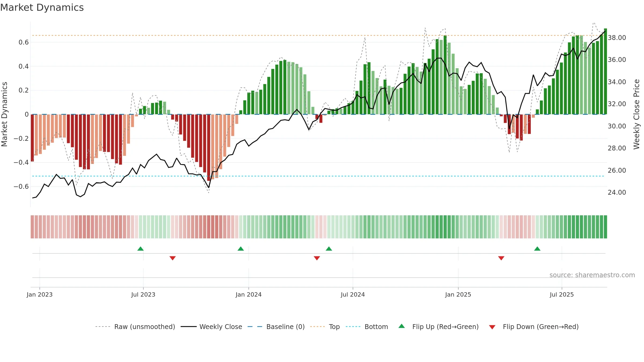Click the −0.2 left axis tick
Viewport: 644px width, 362px height.
click(x=21, y=138)
